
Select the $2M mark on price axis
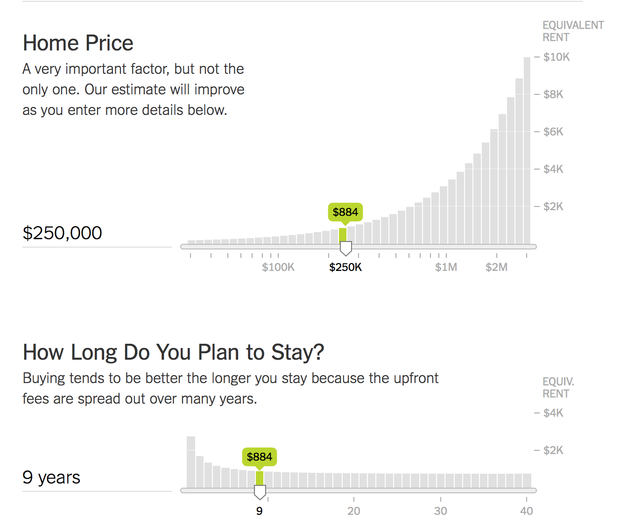[x=497, y=267]
